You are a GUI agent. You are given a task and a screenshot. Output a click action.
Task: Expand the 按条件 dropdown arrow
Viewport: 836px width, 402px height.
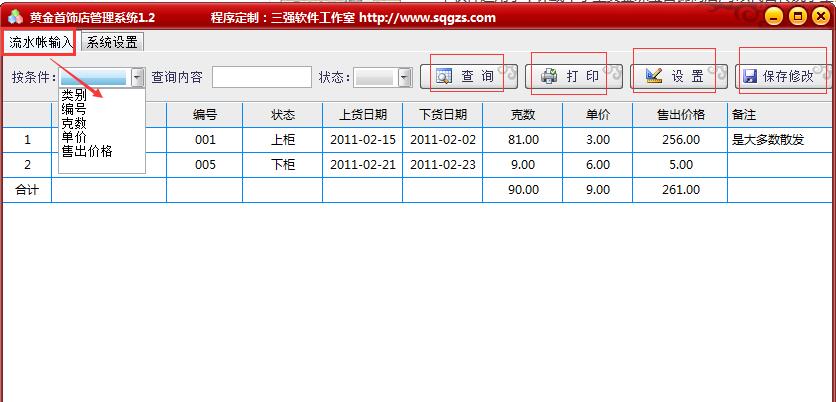pos(138,77)
